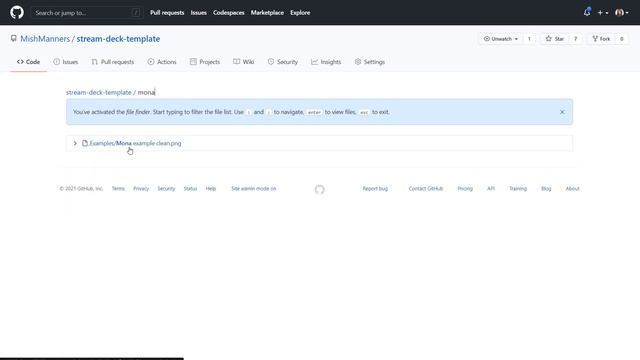Open Examples/Mona example clean.png result

pos(135,143)
